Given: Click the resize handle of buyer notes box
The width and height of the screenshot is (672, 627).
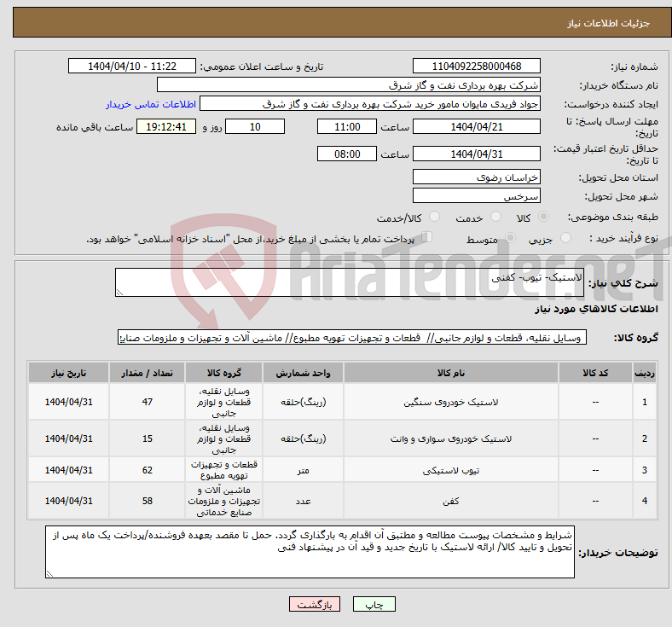Looking at the screenshot, I should tap(49, 573).
